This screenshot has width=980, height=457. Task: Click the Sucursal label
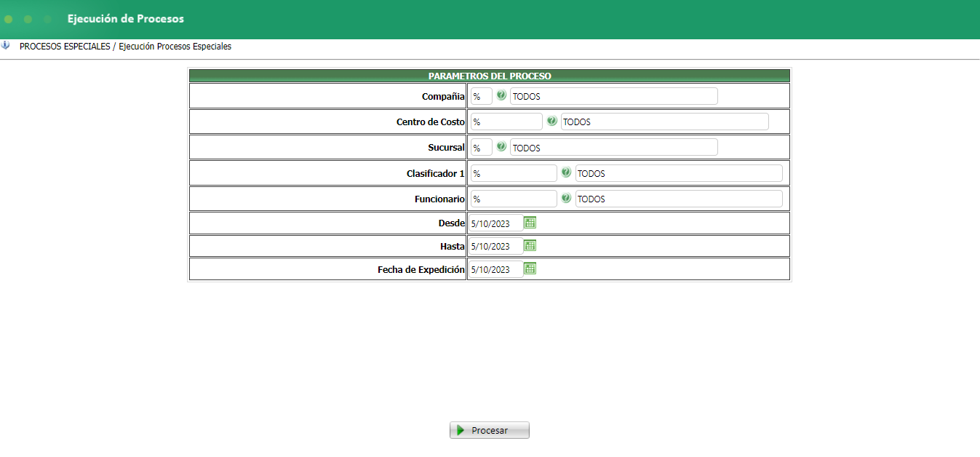[x=446, y=147]
